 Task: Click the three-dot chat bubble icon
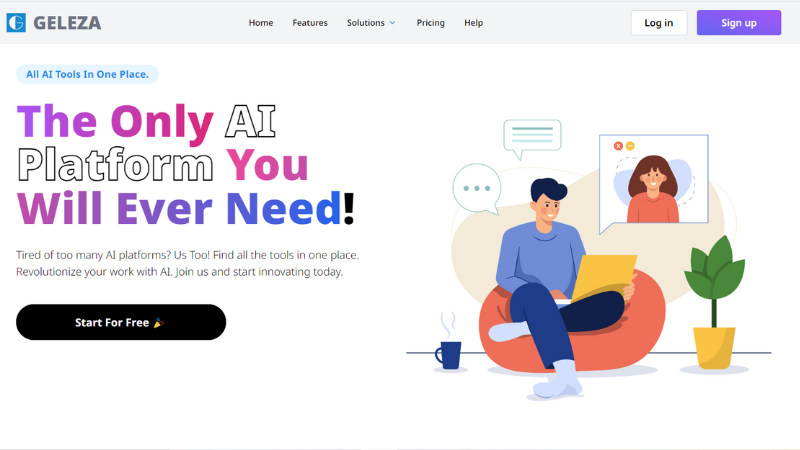(477, 188)
